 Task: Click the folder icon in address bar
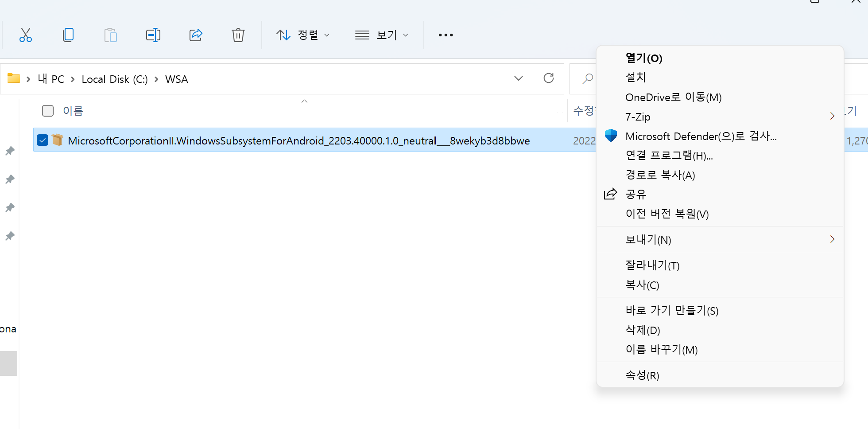point(14,78)
